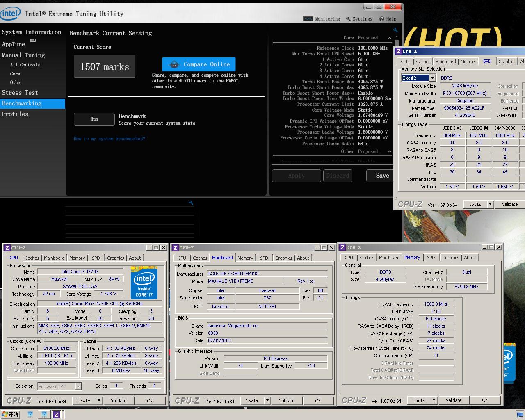The image size is (525, 420).
Task: Click wrench icon below the benchmark panel
Action: pyautogui.click(x=191, y=203)
